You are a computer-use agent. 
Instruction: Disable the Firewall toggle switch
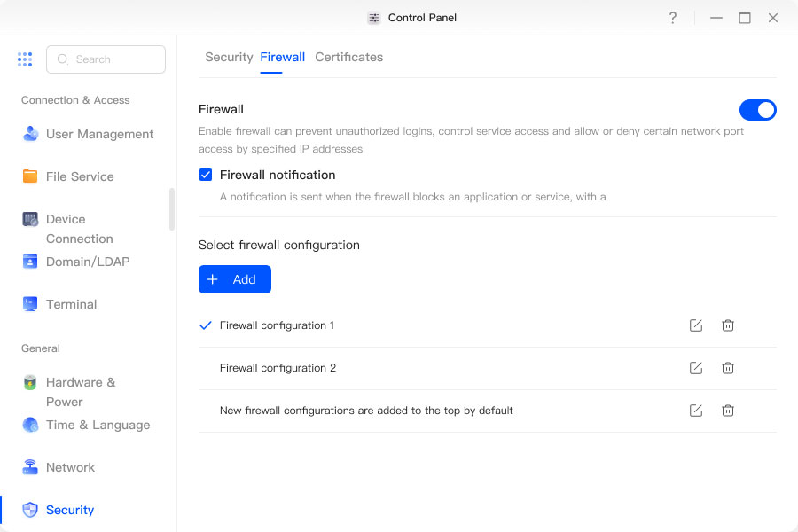click(x=758, y=110)
